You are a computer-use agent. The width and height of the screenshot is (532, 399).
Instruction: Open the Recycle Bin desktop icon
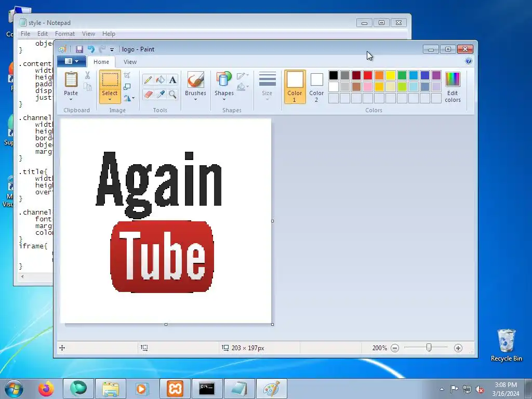point(506,345)
